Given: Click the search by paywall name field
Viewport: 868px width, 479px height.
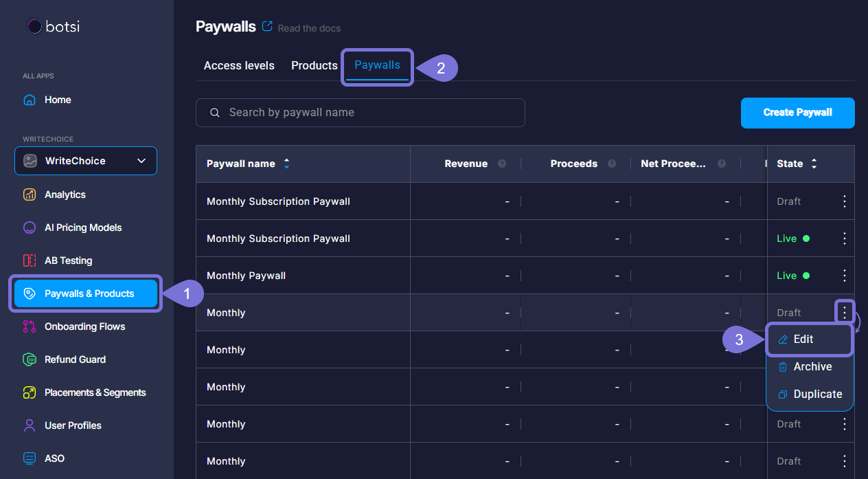Looking at the screenshot, I should [x=361, y=113].
